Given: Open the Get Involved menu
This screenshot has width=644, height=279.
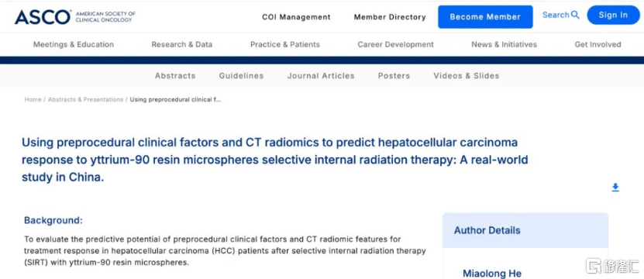Looking at the screenshot, I should [x=598, y=44].
